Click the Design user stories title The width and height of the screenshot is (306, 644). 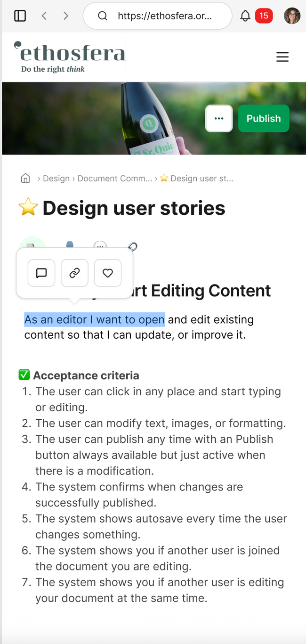[134, 208]
